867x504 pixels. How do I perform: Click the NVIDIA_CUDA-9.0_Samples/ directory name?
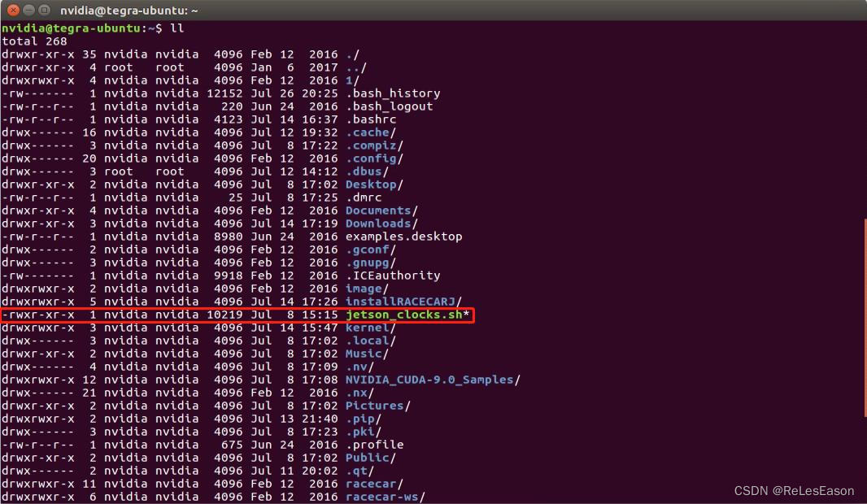[433, 380]
